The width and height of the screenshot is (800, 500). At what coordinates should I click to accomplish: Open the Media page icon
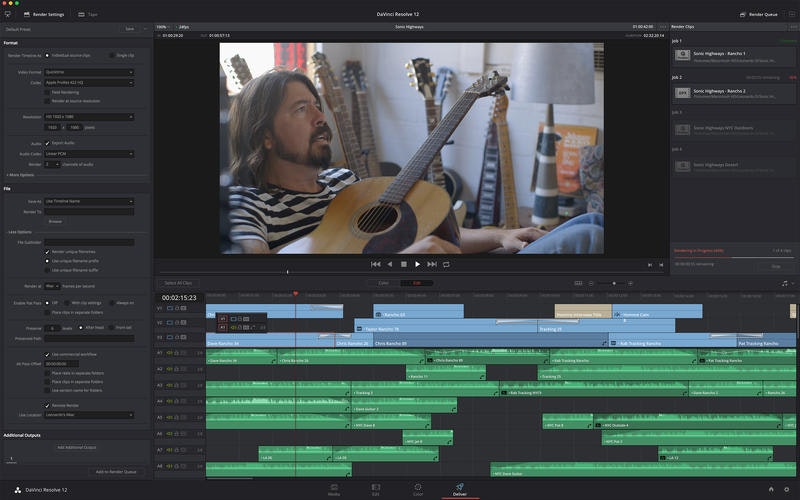coord(334,487)
